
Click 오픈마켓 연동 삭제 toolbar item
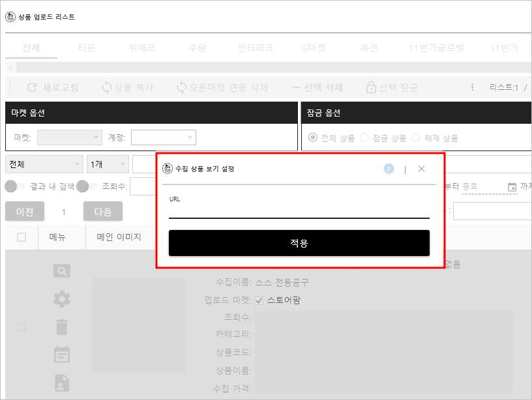point(222,87)
